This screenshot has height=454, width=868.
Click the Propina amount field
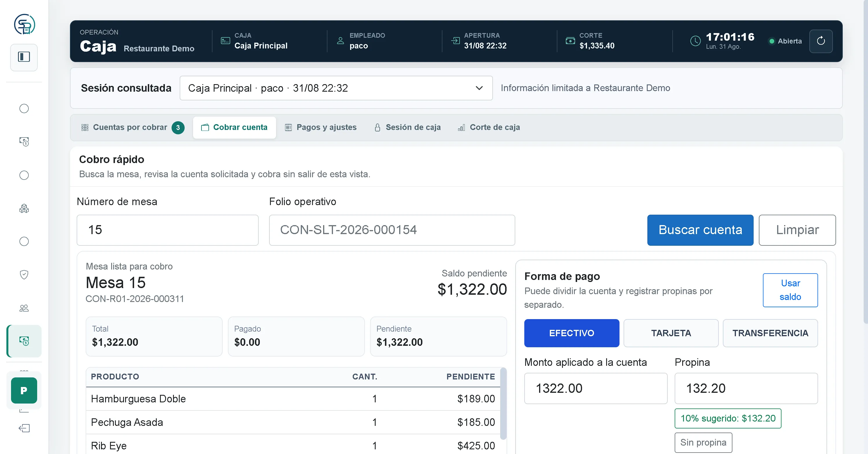pos(746,388)
